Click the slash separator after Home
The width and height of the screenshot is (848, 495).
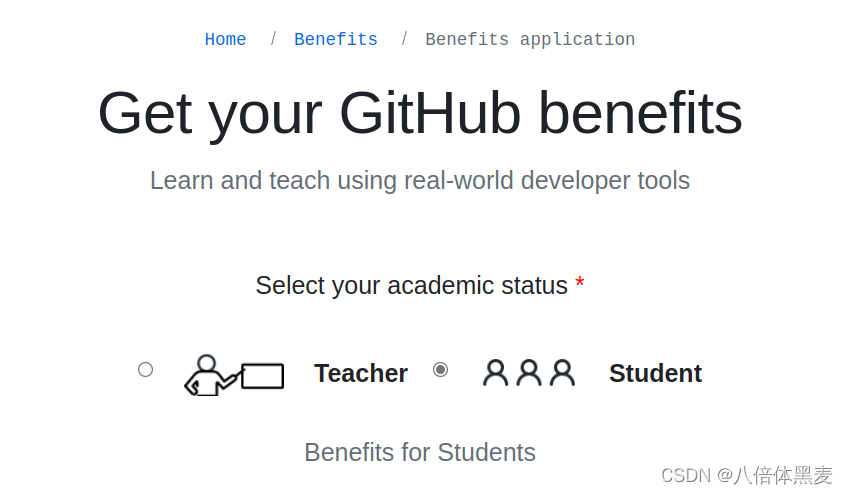(x=273, y=40)
